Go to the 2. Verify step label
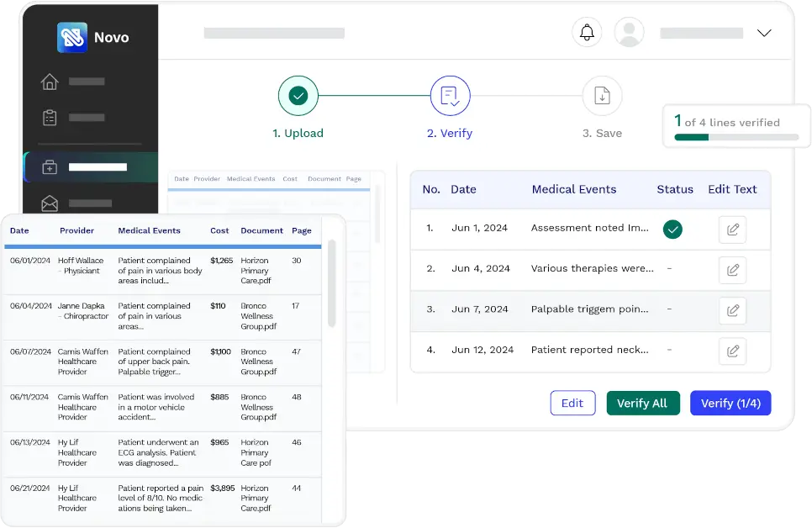 [450, 133]
